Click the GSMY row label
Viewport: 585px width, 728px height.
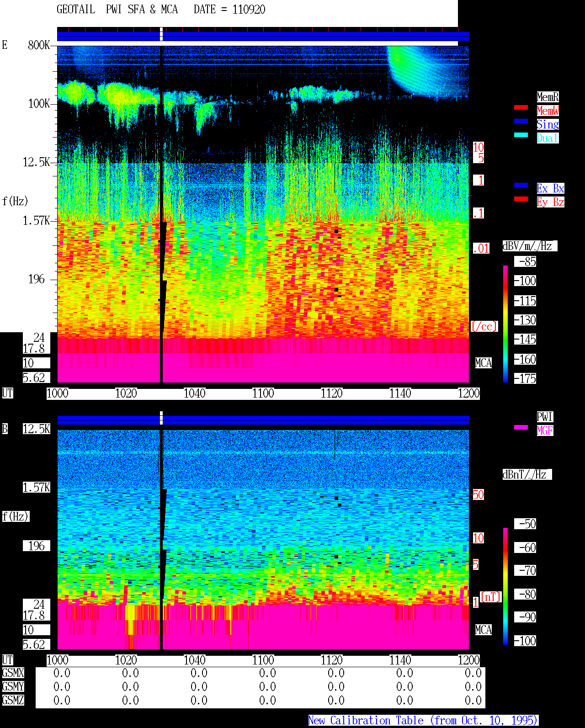[13, 686]
